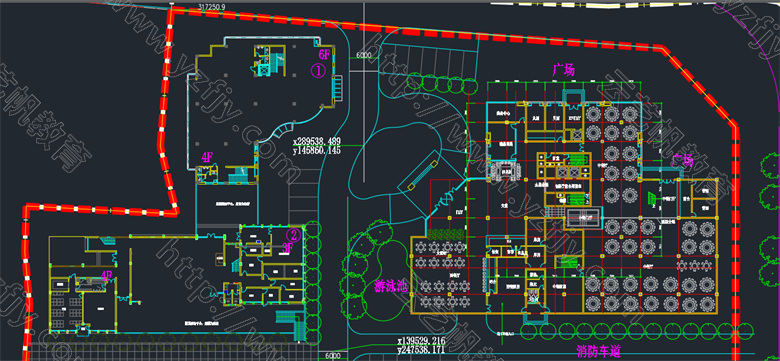Click the 6000 dimension near the top road
Screen dimensions: 780x361
363,55
